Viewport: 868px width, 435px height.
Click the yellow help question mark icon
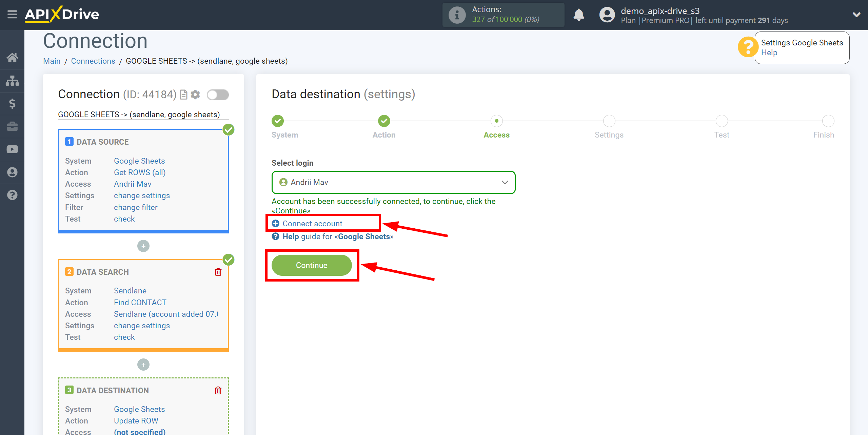[x=748, y=47]
